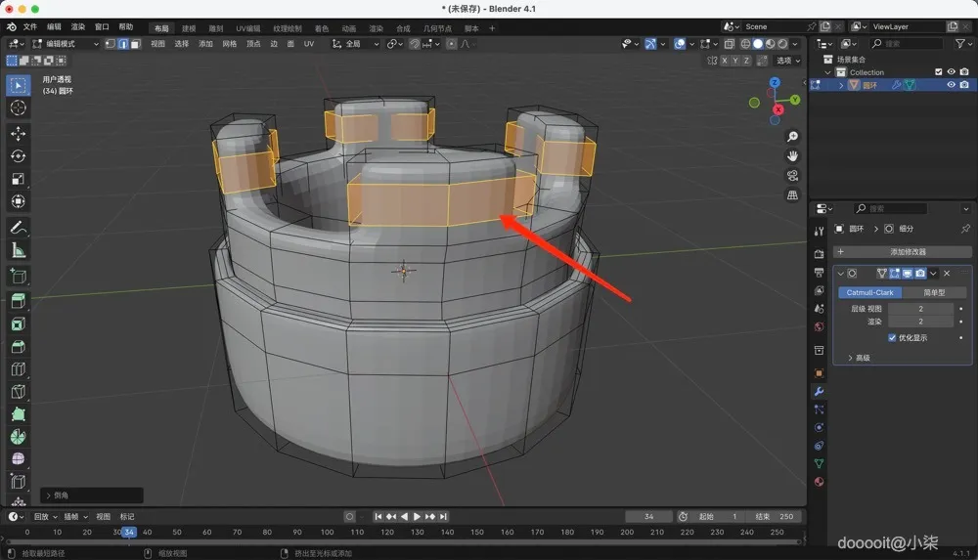Hide the 圆环 object with eye icon

(951, 85)
